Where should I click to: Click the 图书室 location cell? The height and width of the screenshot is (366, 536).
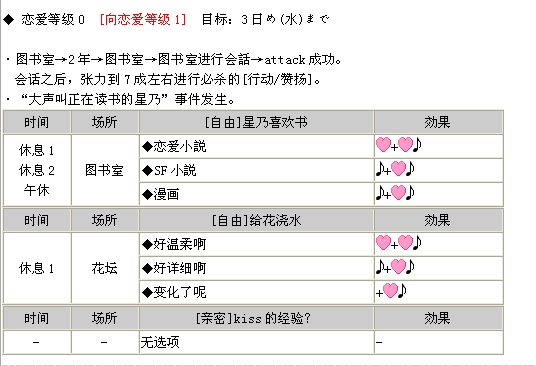pyautogui.click(x=105, y=170)
